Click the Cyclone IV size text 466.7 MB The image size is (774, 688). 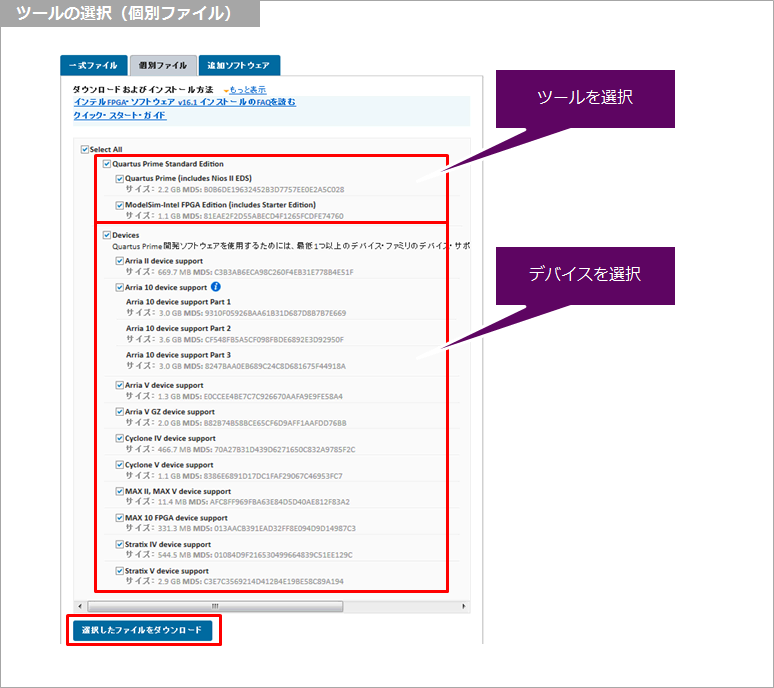[x=176, y=450]
